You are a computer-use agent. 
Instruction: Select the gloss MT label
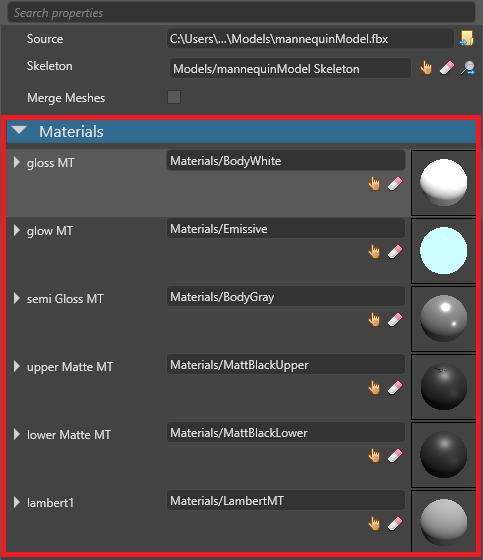(51, 163)
